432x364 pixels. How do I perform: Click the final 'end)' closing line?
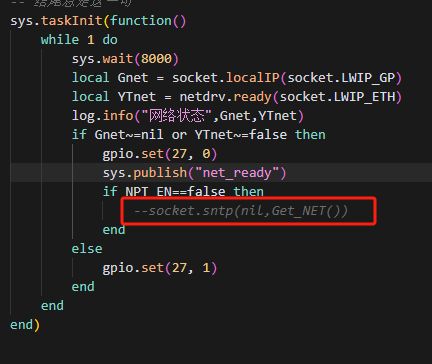tap(25, 325)
